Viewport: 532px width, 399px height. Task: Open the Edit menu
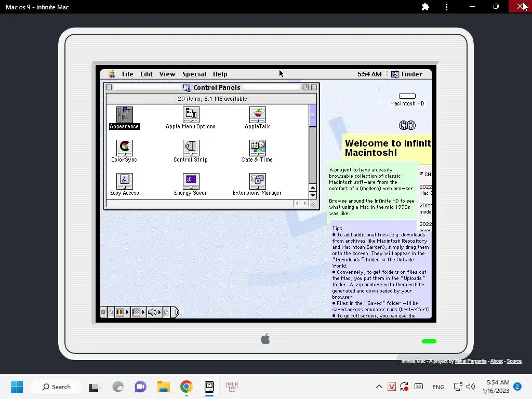pyautogui.click(x=147, y=74)
